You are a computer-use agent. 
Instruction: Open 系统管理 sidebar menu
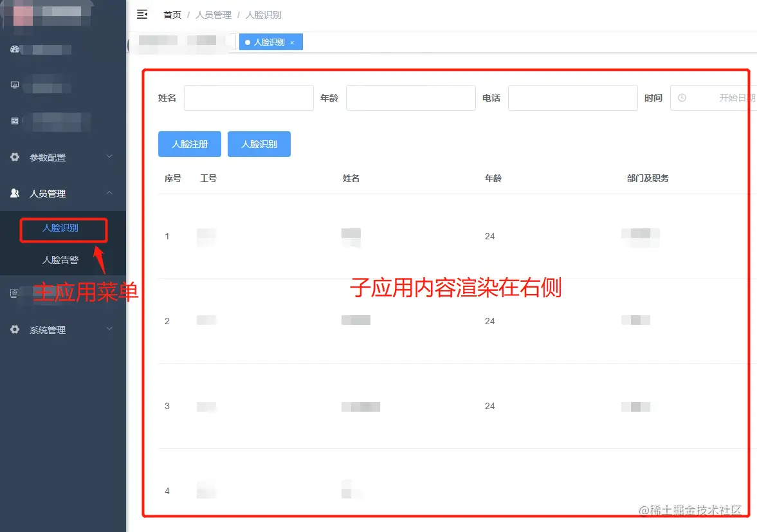(63, 330)
